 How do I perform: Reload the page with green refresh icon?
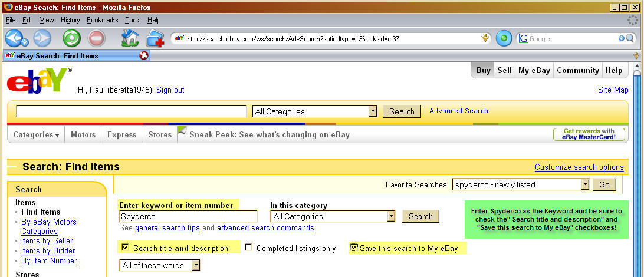click(71, 38)
